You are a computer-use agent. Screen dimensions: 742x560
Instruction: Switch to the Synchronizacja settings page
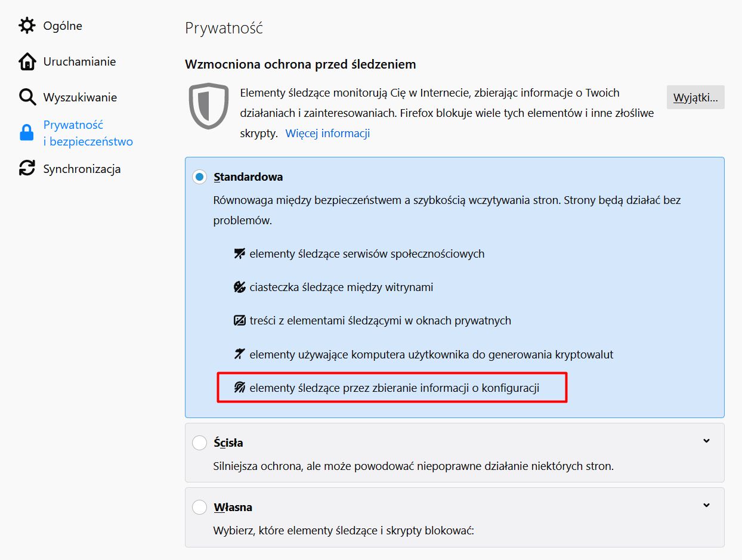(x=82, y=168)
